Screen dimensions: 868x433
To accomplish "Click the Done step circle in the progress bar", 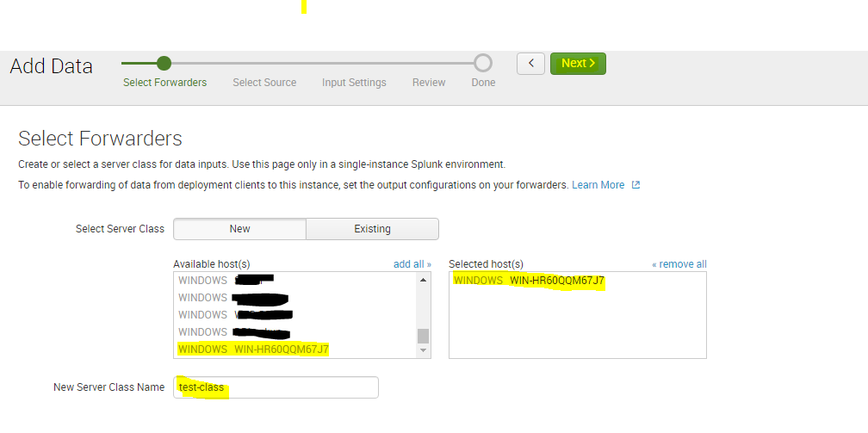I will tap(483, 63).
